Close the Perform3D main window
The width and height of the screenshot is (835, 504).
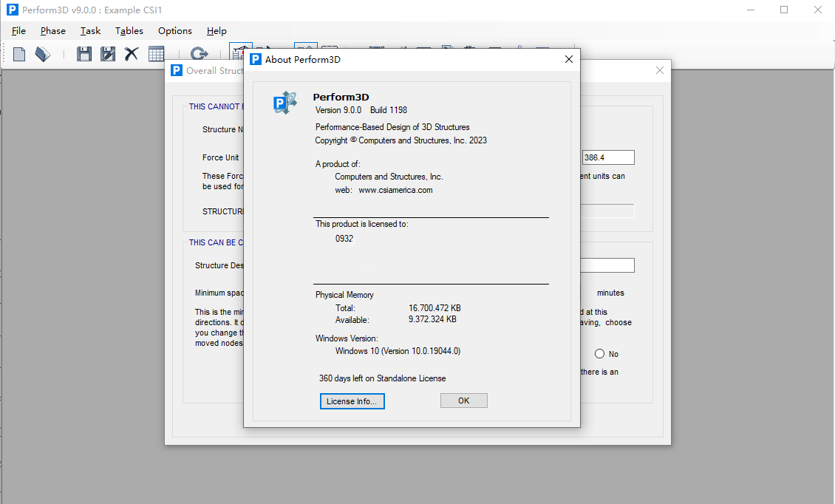pyautogui.click(x=818, y=10)
